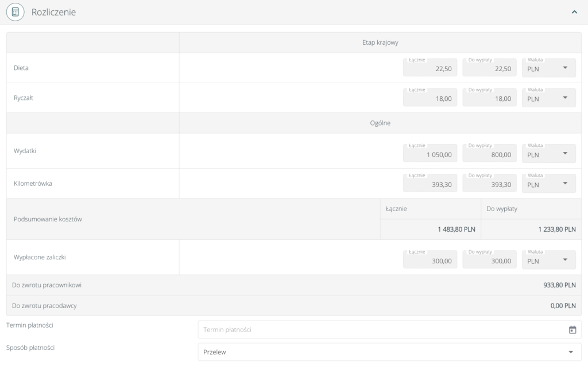588x366 pixels.
Task: Click Wypłacone zaliczki Do wypłaty field
Action: (x=489, y=261)
